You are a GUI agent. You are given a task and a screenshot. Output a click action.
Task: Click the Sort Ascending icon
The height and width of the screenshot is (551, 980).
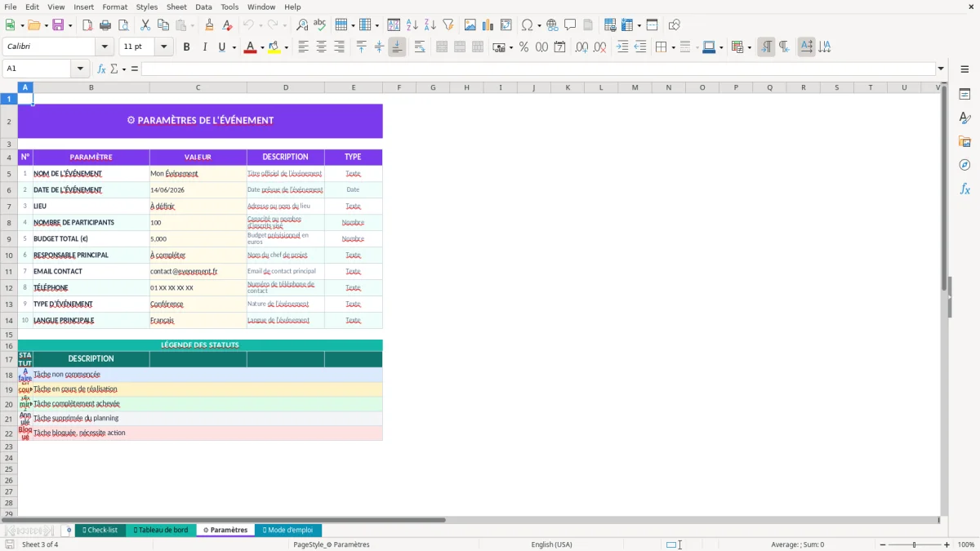[412, 25]
